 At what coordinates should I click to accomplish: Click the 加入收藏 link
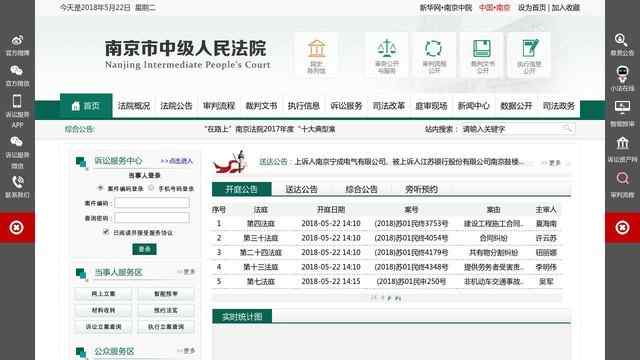point(566,8)
